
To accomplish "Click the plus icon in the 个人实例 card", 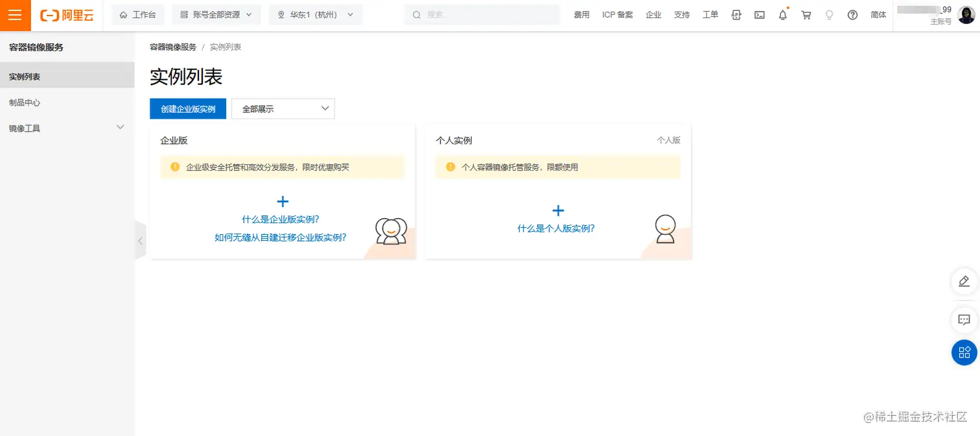I will tap(558, 210).
